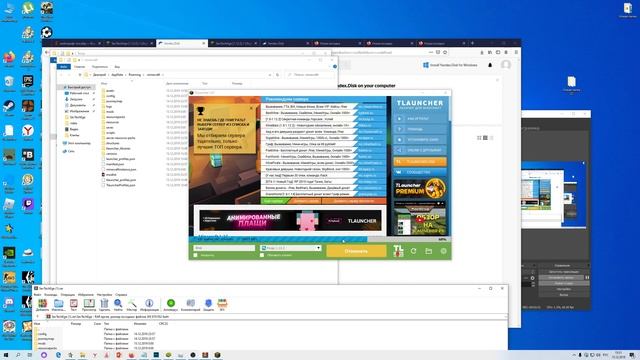Select the first server in the recommended list

coord(323,107)
